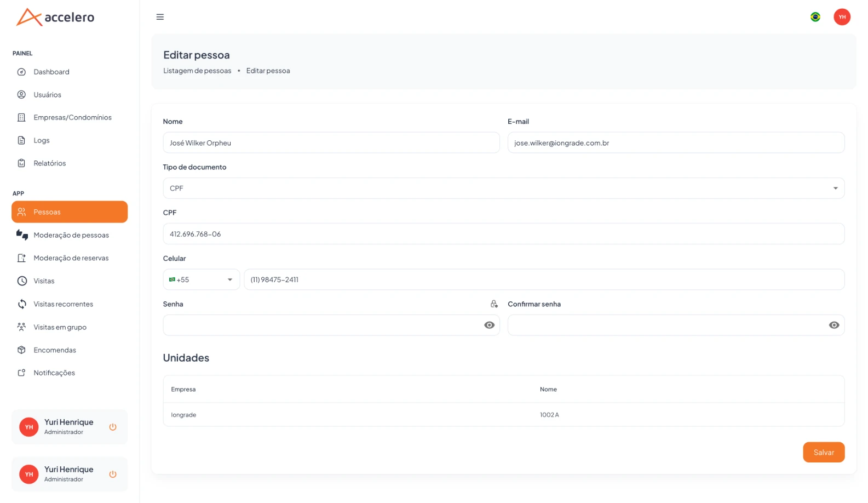Focus the Confirmar senha input field
Image resolution: width=868 pixels, height=503 pixels.
coord(676,325)
